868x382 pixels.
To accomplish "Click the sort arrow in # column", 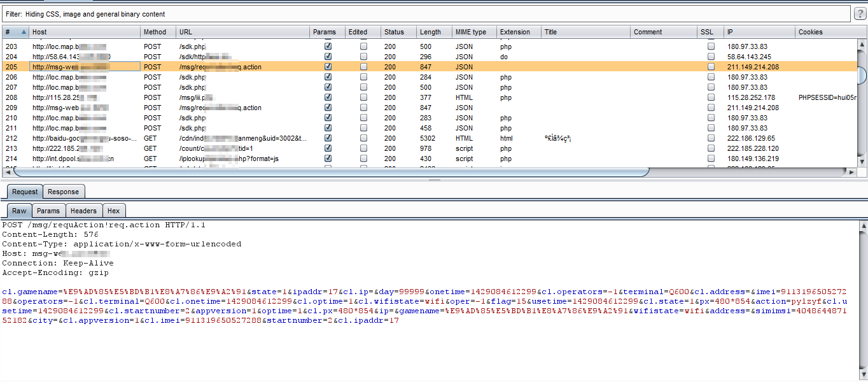I will pos(24,32).
